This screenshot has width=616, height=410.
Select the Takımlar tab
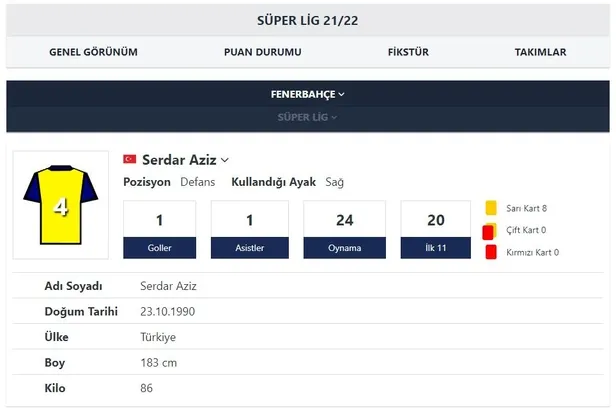click(x=540, y=52)
